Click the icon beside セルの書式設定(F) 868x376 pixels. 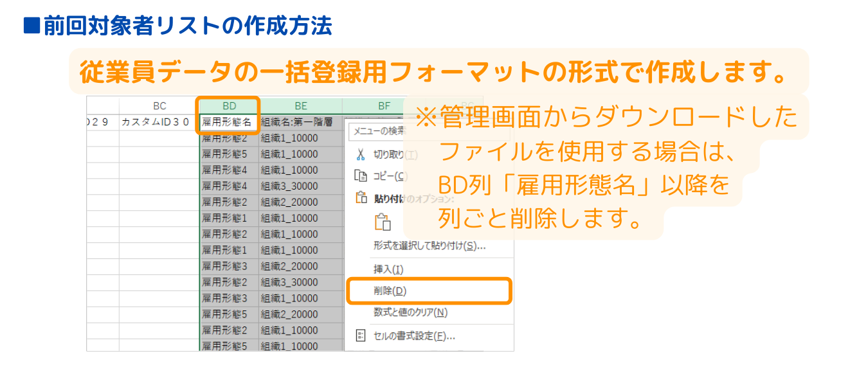(x=361, y=336)
